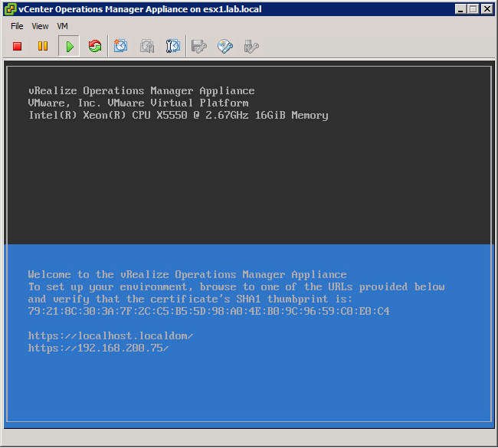498x448 pixels.
Task: Open the Snapshot Manager icon
Action: (x=173, y=47)
